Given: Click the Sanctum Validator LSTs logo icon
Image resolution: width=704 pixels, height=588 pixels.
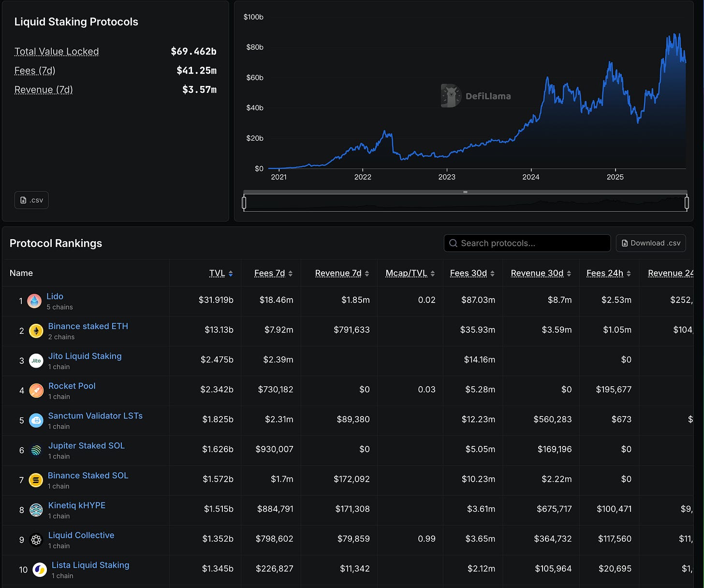Looking at the screenshot, I should pyautogui.click(x=36, y=420).
